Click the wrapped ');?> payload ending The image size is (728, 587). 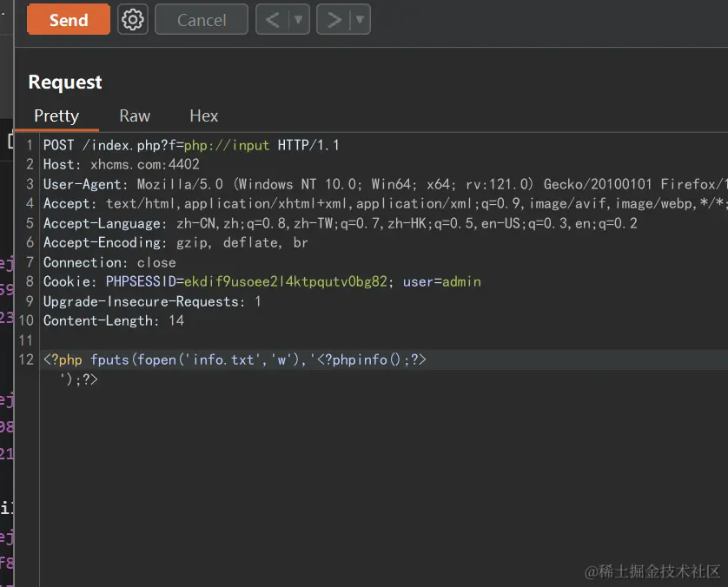click(79, 379)
